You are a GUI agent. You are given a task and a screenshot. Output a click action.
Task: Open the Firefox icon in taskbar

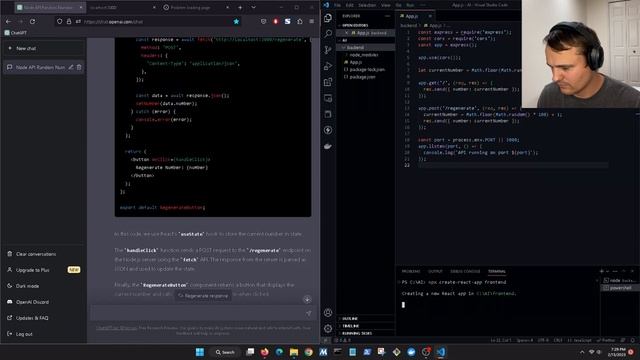[x=264, y=352]
